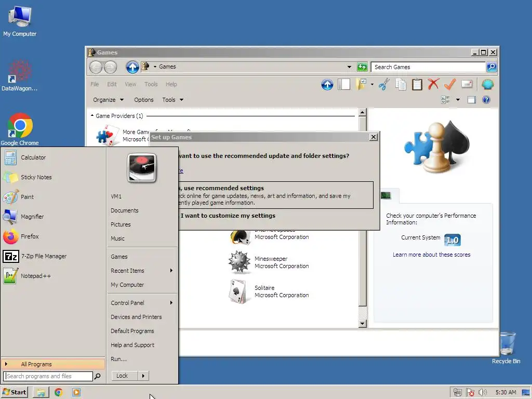Open the address bar history dropdown

(x=349, y=67)
